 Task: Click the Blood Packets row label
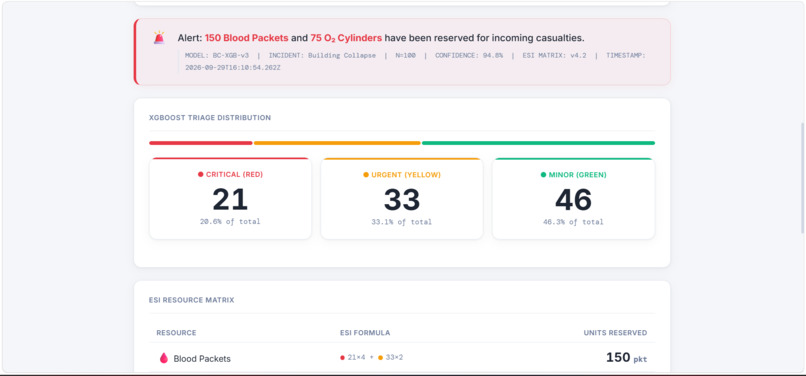(202, 359)
